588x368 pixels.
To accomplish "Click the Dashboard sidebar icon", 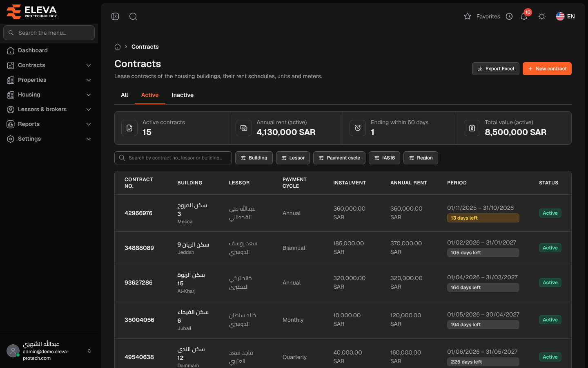I will pos(11,51).
